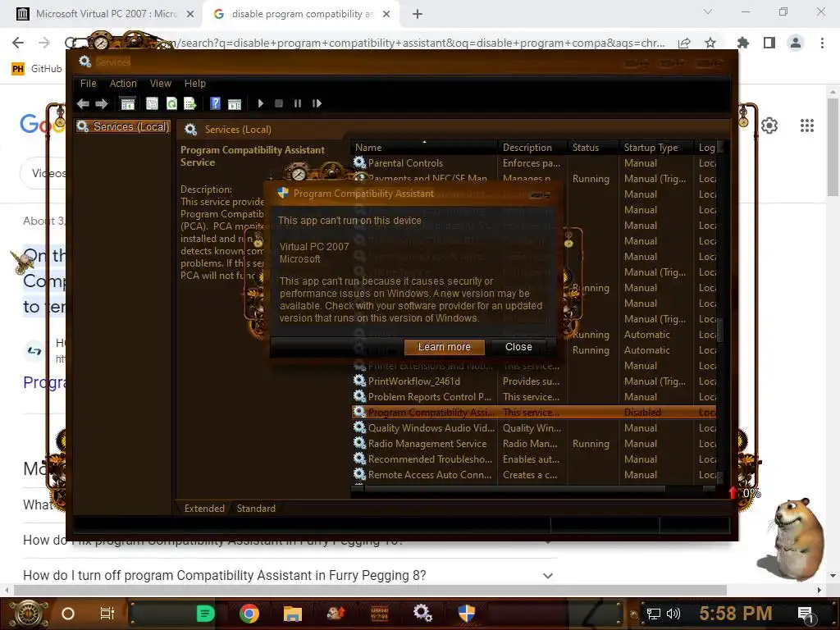Viewport: 840px width, 630px height.
Task: Open the Help menu in Services
Action: pos(195,84)
